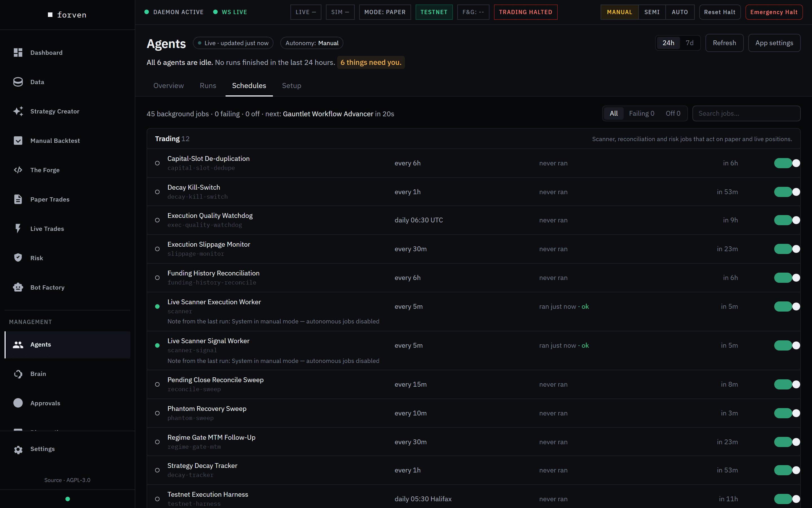812x508 pixels.
Task: Open Manual Backtest checkmark icon
Action: (18, 141)
